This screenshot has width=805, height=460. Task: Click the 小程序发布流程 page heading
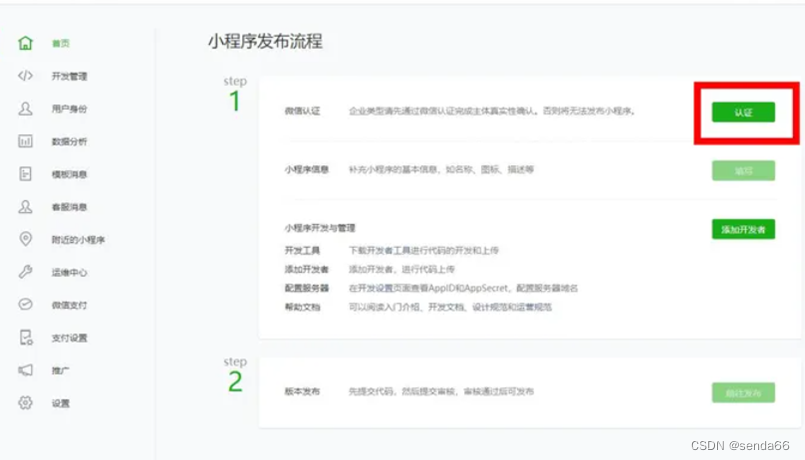[x=265, y=42]
